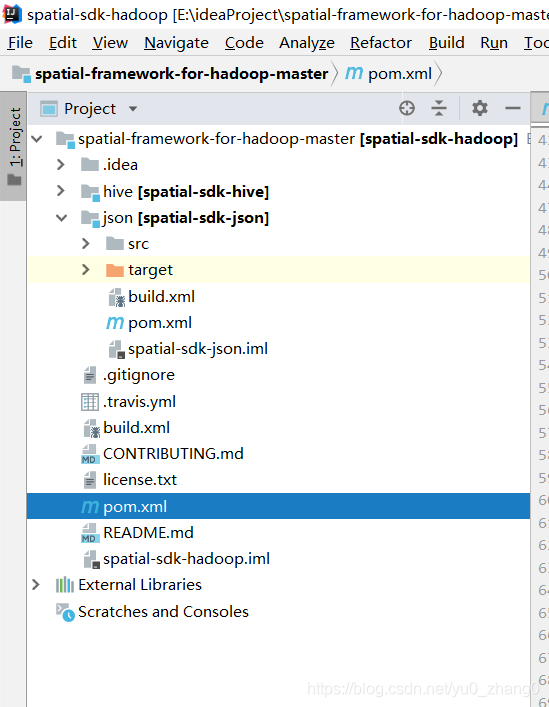Select pom.xml under json module
The height and width of the screenshot is (707, 549).
coord(160,323)
